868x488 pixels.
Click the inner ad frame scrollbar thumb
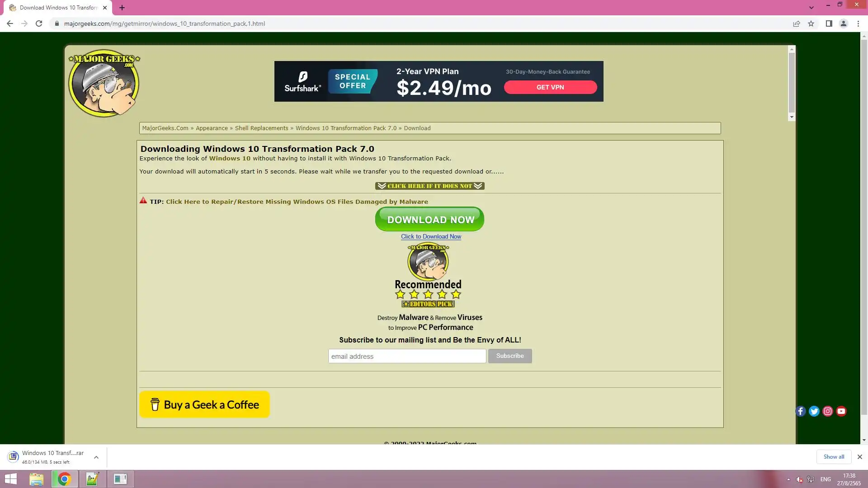pos(792,82)
